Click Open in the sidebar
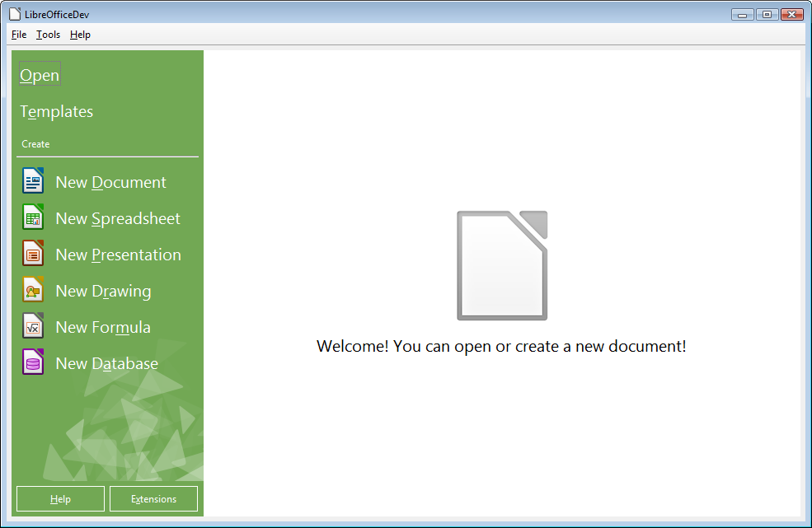This screenshot has width=812, height=528. click(x=40, y=75)
